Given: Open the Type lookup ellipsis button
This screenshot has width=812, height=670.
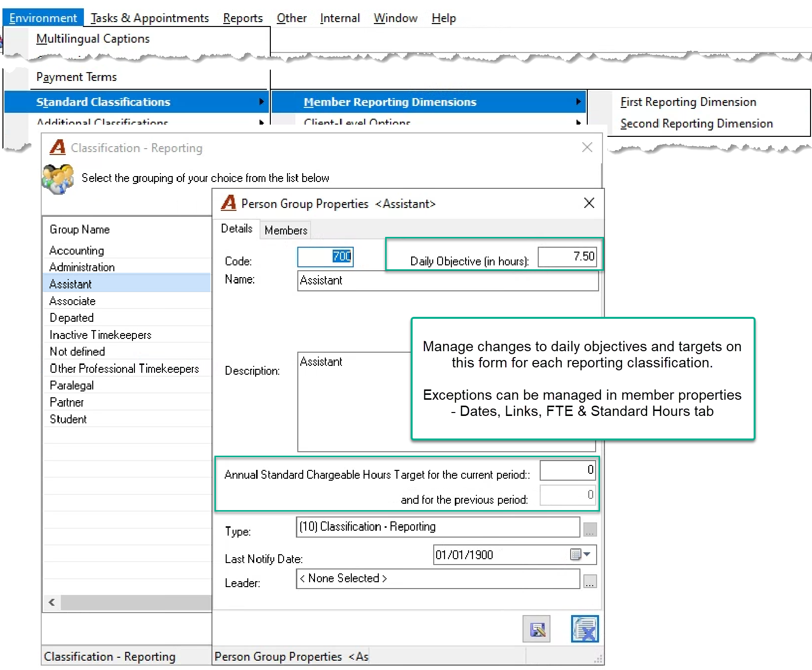Looking at the screenshot, I should [590, 530].
